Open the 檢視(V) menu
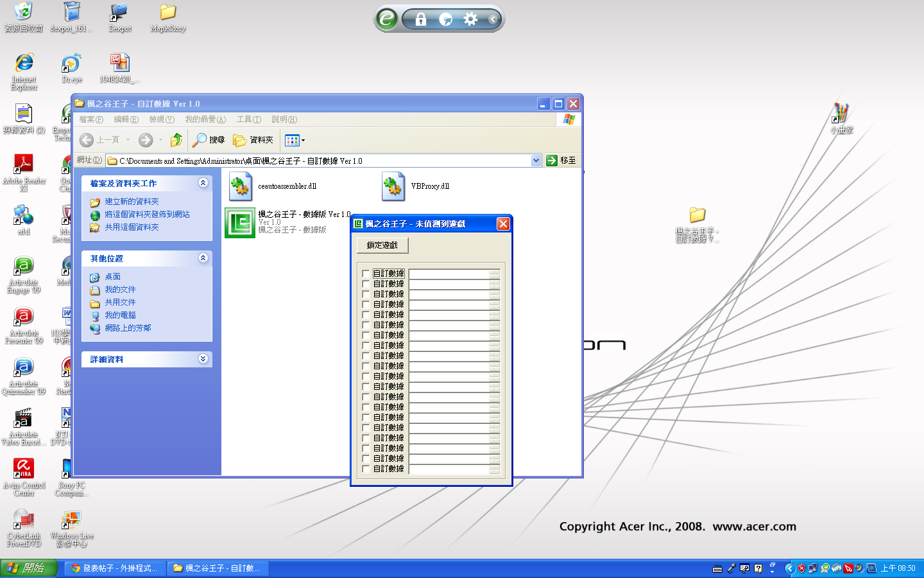Viewport: 924px width, 578px height. click(x=162, y=119)
